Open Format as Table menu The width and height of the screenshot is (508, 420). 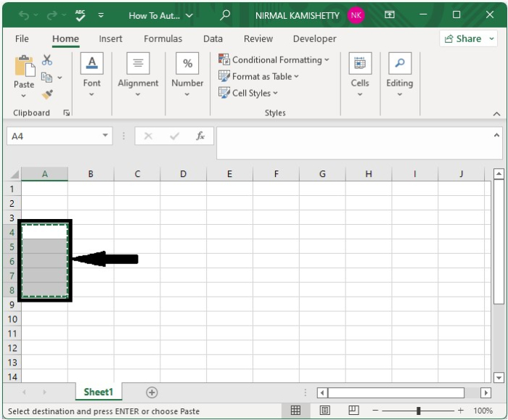point(258,76)
